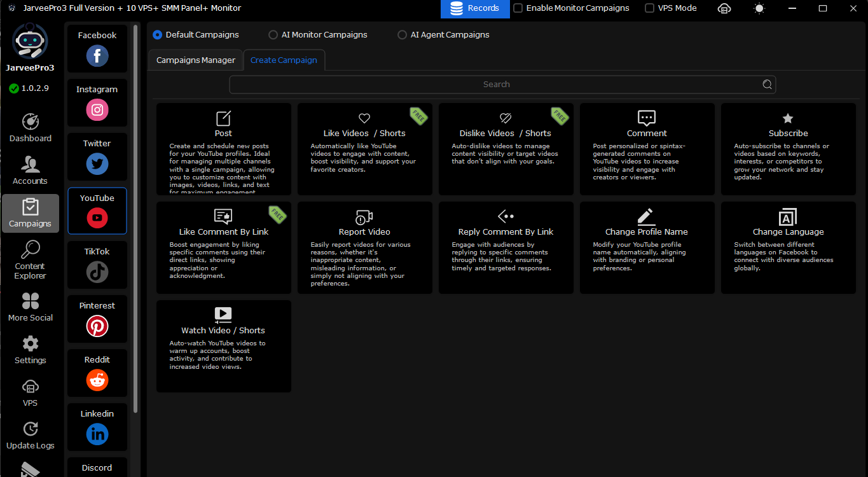Click the Create Campaign tab

tap(284, 60)
